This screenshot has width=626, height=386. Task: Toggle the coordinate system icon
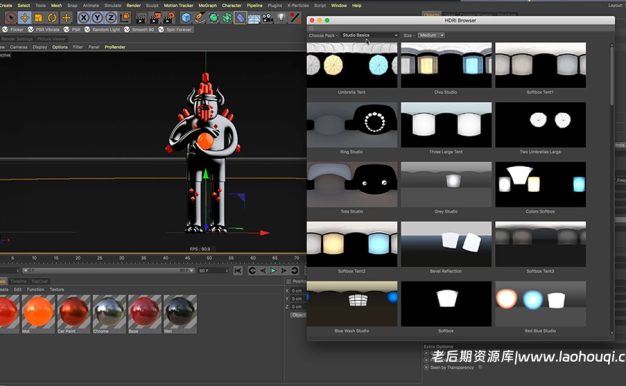125,18
